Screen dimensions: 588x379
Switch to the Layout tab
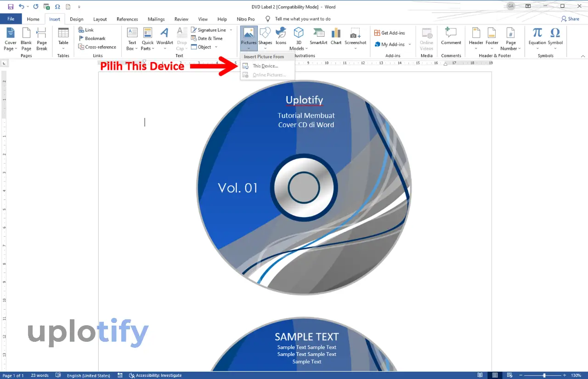100,19
